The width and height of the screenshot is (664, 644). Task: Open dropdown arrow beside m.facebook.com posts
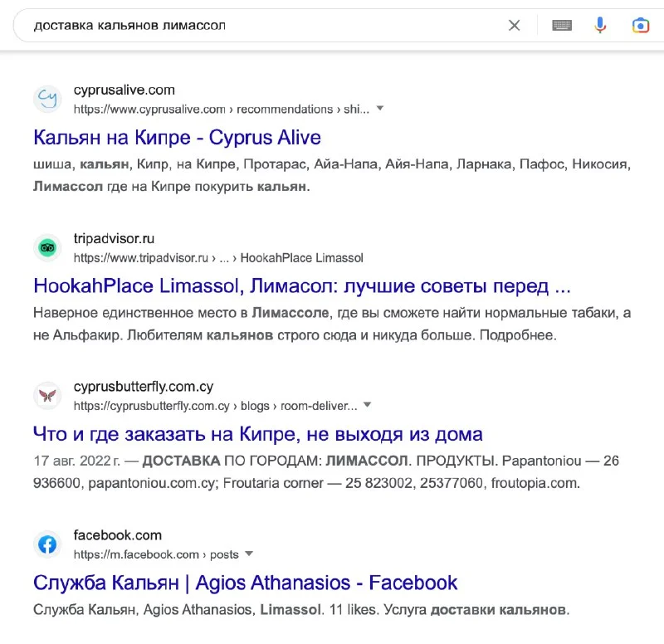coord(249,554)
